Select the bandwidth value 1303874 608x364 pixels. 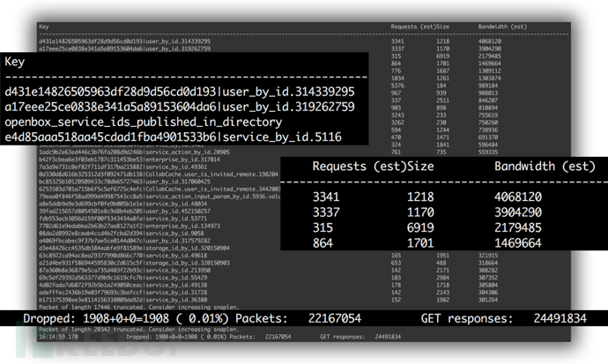tap(489, 78)
